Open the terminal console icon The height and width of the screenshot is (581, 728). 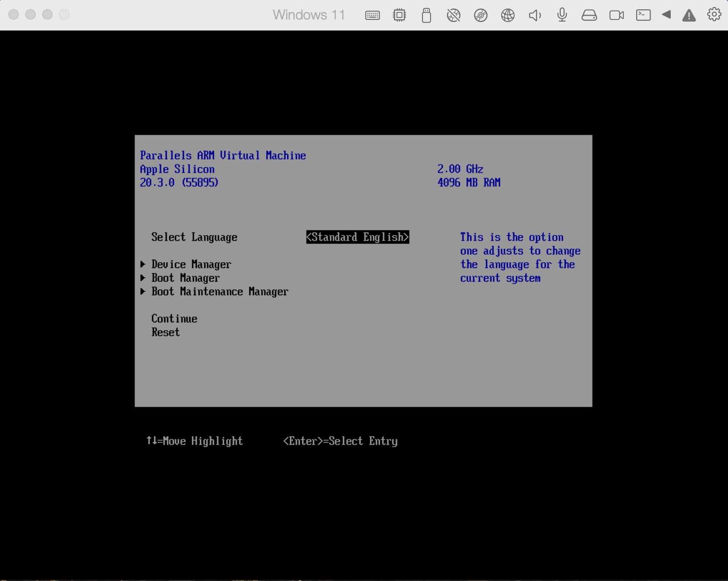[x=643, y=15]
